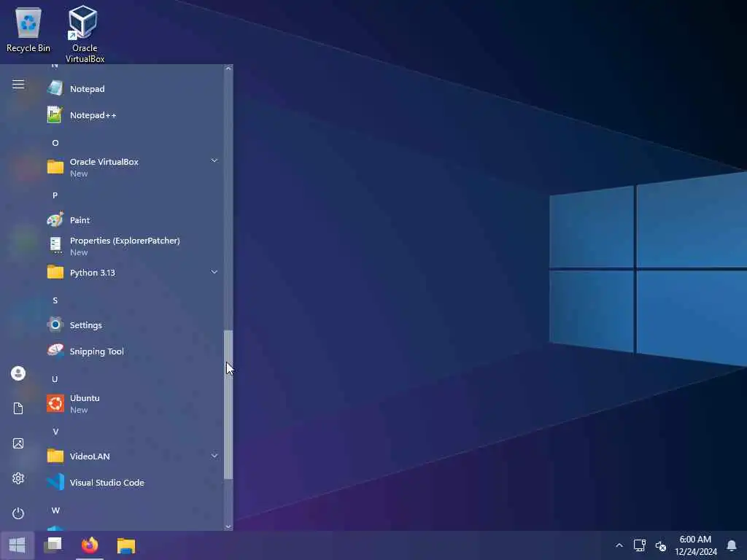The width and height of the screenshot is (747, 560).
Task: Click the scrollbar down arrow
Action: pyautogui.click(x=228, y=526)
